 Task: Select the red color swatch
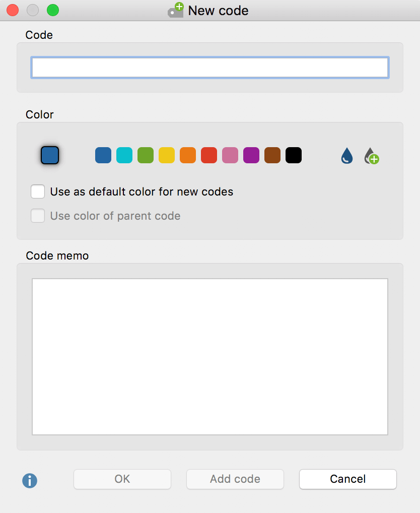point(209,155)
